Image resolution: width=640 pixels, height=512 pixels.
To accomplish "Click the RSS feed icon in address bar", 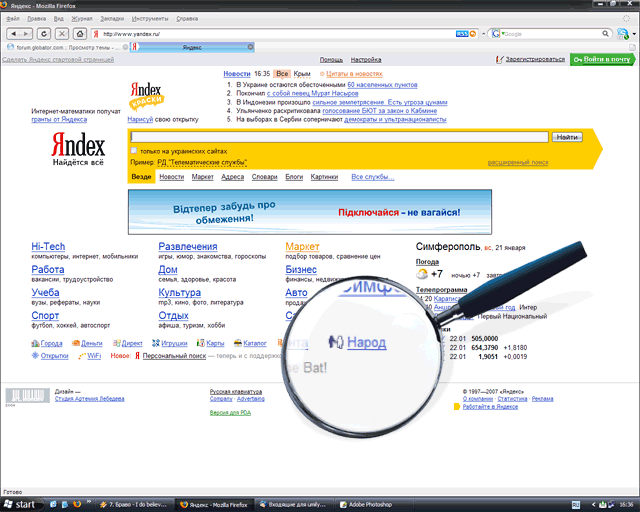I will (462, 34).
